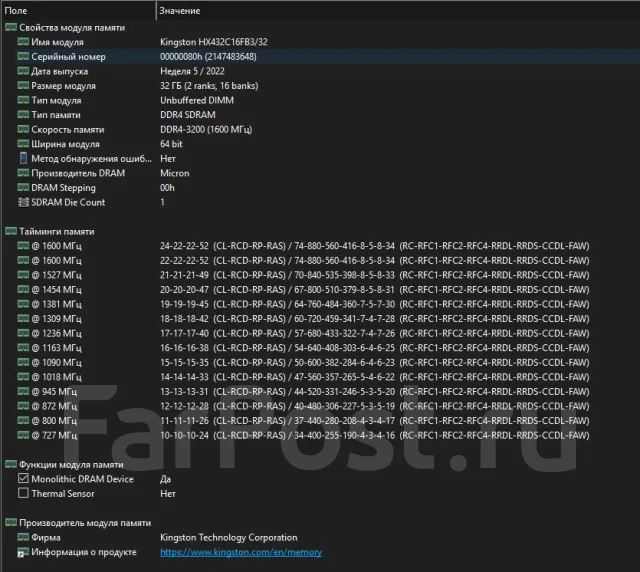Click the icon of the 1454 МГц timing row

coord(23,289)
